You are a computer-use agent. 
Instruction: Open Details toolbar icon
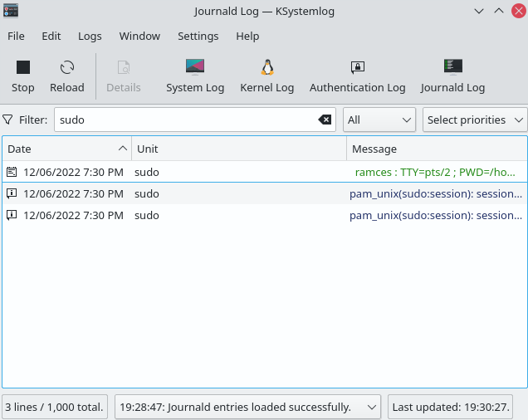[124, 67]
